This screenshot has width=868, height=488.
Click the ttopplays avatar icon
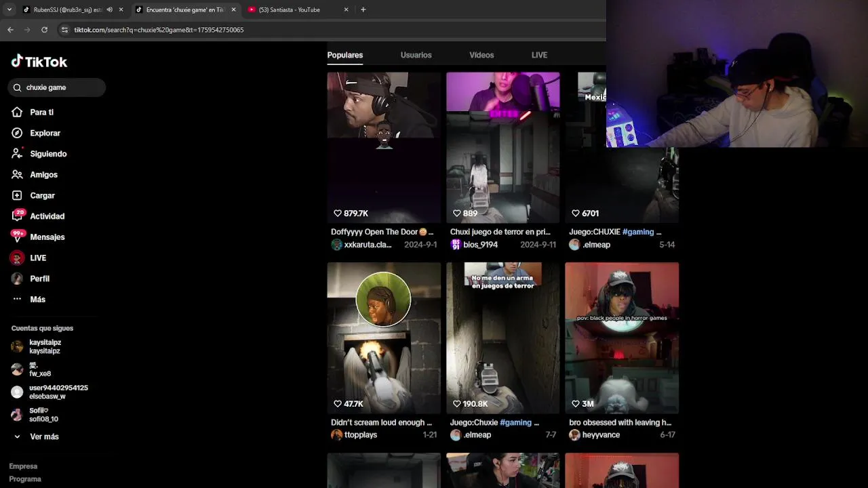336,435
